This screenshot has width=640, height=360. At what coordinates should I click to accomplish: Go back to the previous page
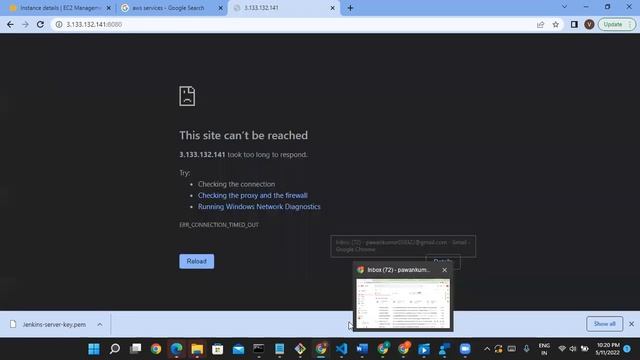10,24
